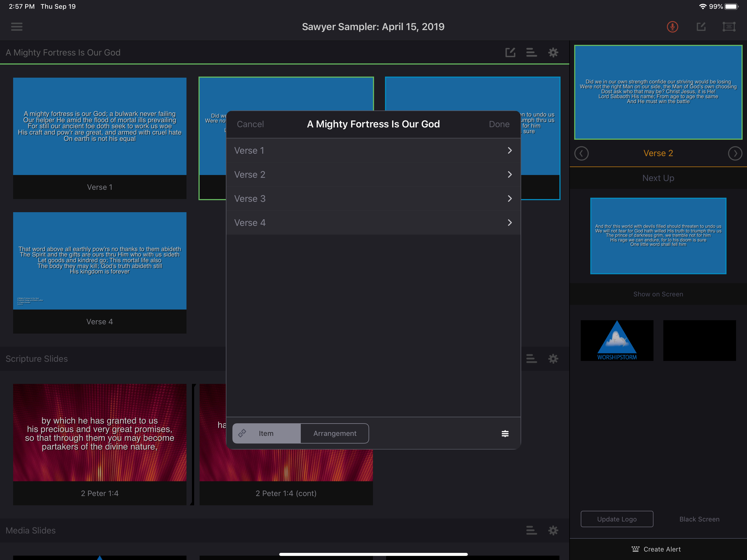Tap the red microphone icon

point(672,26)
